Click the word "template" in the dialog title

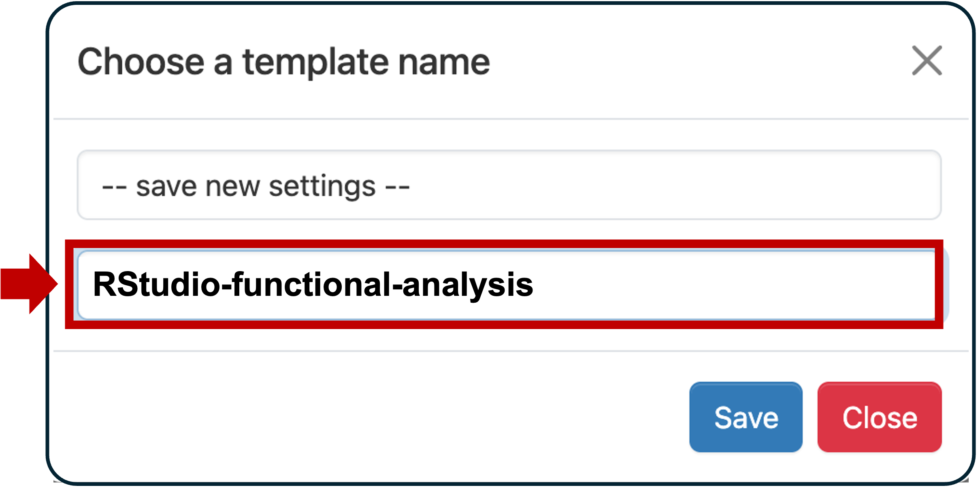(316, 63)
